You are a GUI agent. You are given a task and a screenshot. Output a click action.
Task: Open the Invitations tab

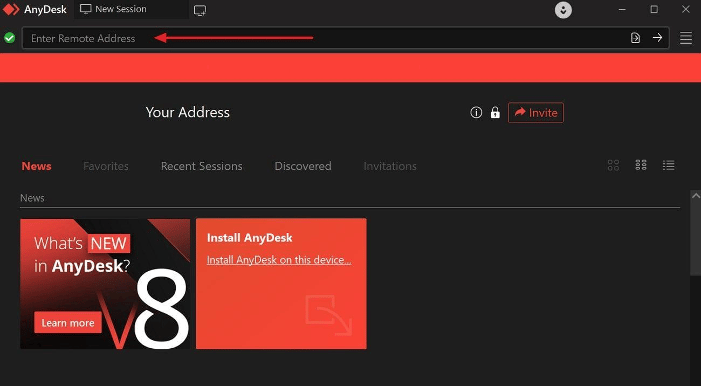(390, 166)
